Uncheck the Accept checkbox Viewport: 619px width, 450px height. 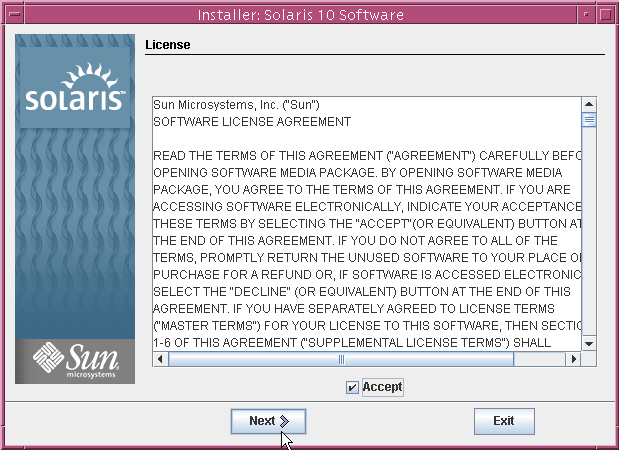pos(352,387)
